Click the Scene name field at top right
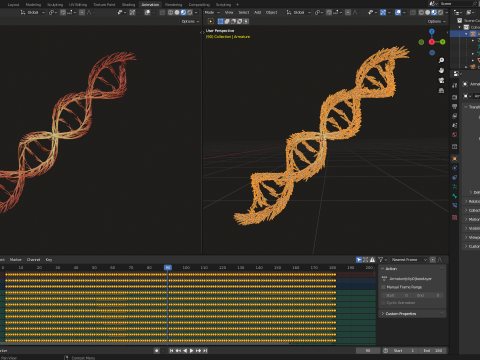The height and width of the screenshot is (360, 480). coord(456,4)
